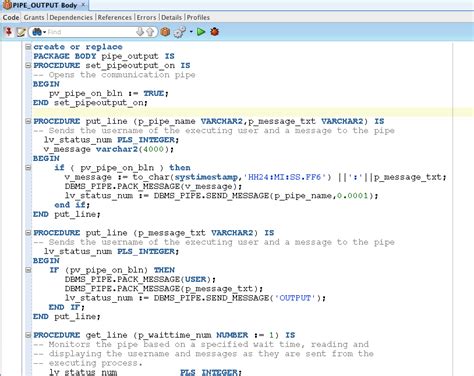The width and height of the screenshot is (474, 376).
Task: Click on 'pv_pipe_on_bln := TRUE;' line
Action: click(x=109, y=93)
